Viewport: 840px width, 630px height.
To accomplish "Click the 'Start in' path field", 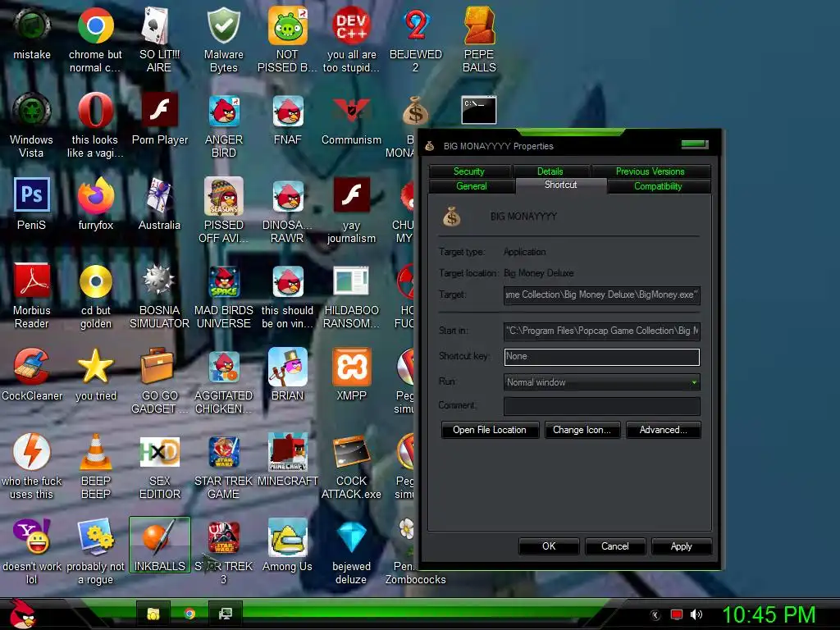I will 601,331.
